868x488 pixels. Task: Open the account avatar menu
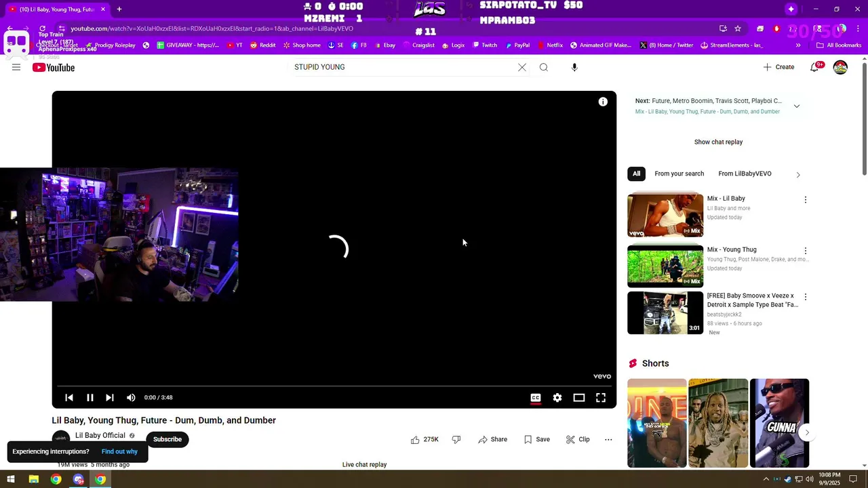point(840,67)
